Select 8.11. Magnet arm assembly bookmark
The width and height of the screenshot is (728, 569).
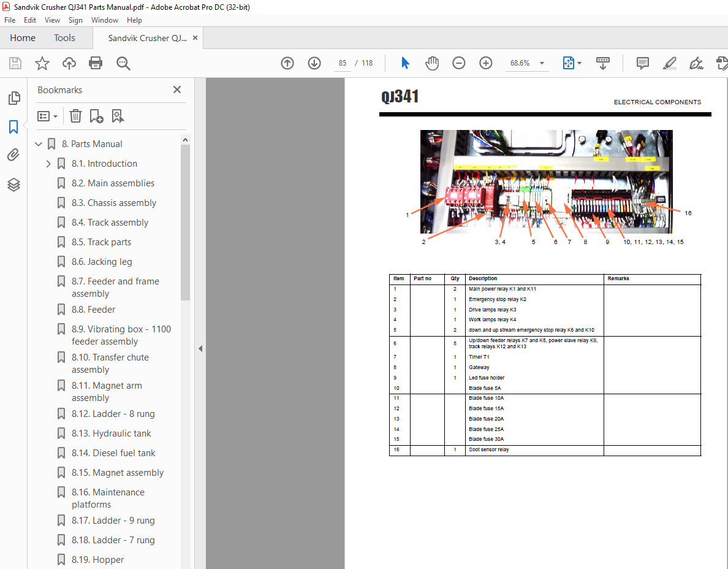point(107,392)
